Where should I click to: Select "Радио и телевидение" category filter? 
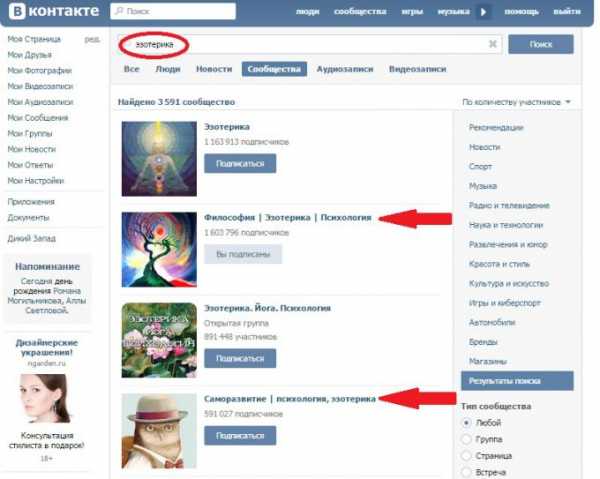point(509,206)
